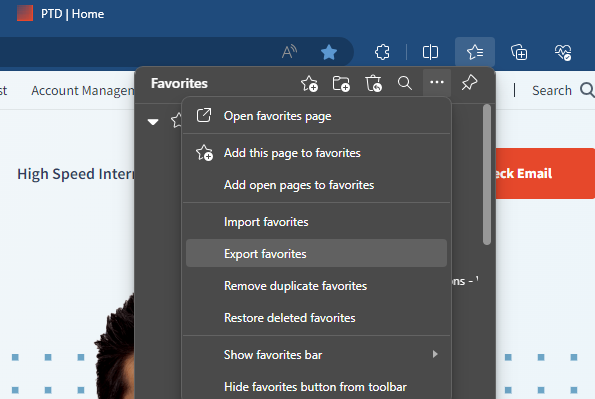Expand the Show favorites bar submenu
This screenshot has width=595, height=399.
point(316,355)
